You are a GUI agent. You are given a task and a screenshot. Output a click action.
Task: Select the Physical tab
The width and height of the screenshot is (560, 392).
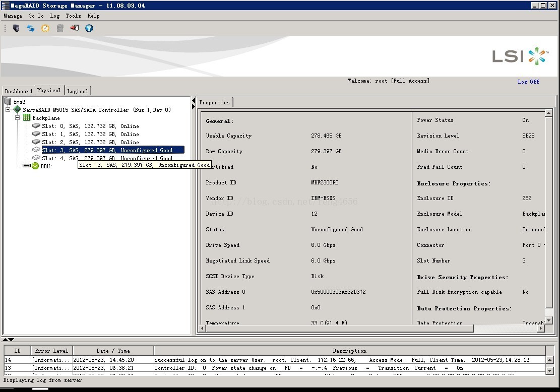point(49,90)
